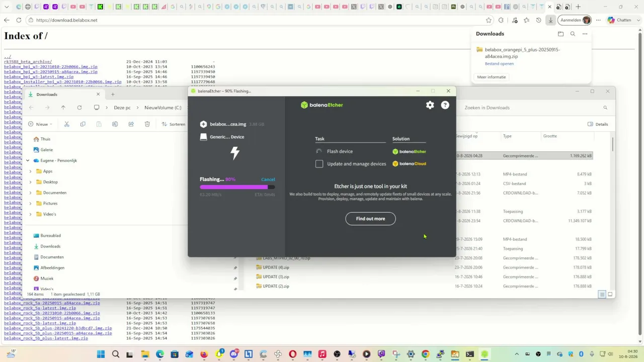Image resolution: width=644 pixels, height=362 pixels.
Task: Select Galerie in the File Explorer sidebar
Action: [43, 150]
